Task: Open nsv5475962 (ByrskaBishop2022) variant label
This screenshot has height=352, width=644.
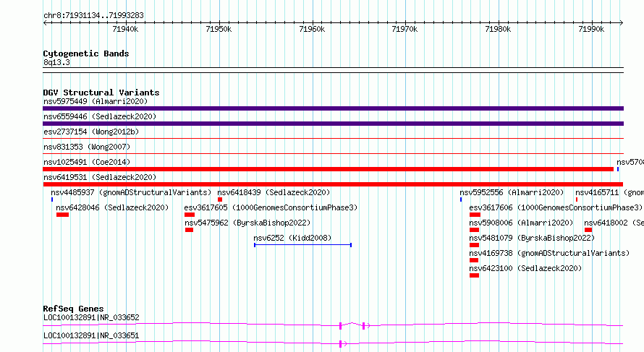Action: [247, 223]
